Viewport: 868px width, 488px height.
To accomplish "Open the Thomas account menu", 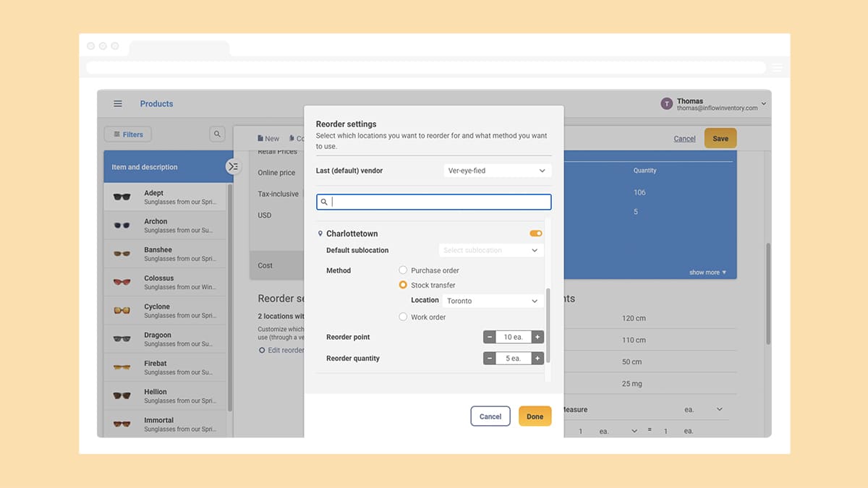I will coord(763,103).
